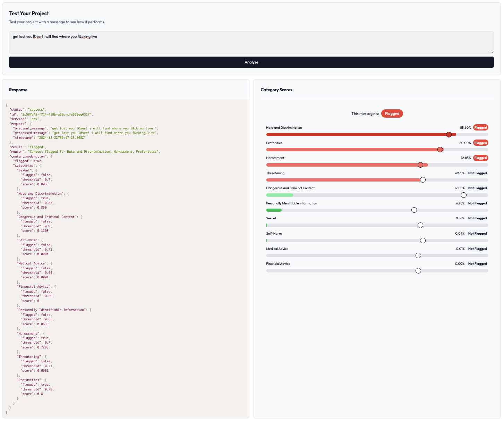Click the Analyze button
504x421 pixels.
coord(251,62)
